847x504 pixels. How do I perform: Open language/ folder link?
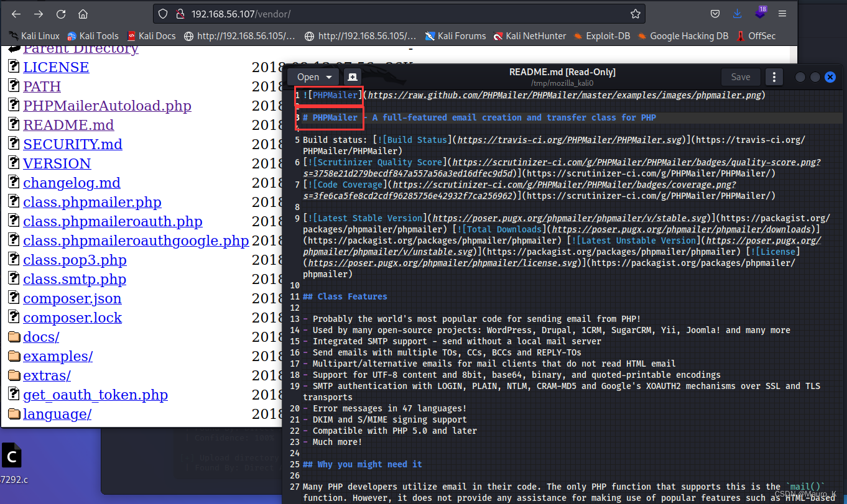click(x=57, y=414)
